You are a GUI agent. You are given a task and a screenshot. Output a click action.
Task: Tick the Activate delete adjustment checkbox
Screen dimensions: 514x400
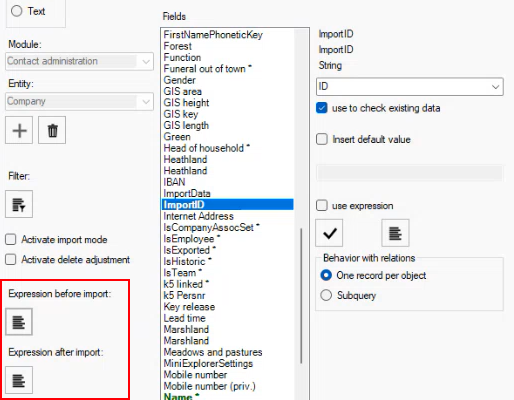click(x=11, y=259)
